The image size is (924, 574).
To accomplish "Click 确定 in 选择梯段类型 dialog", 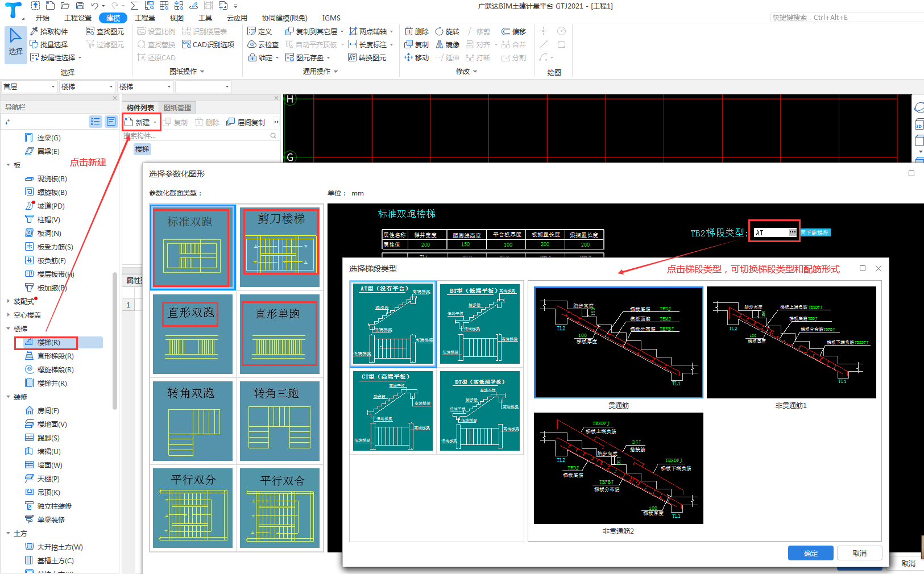I will click(x=811, y=553).
